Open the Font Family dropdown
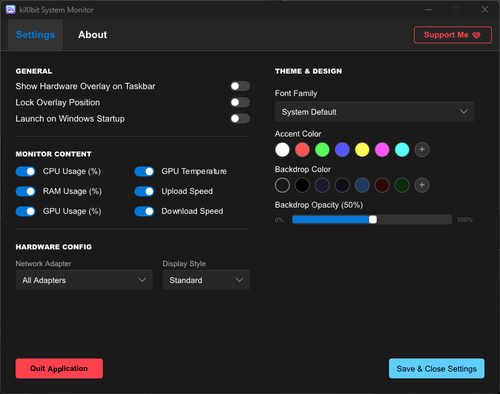Image resolution: width=500 pixels, height=394 pixels. 374,112
